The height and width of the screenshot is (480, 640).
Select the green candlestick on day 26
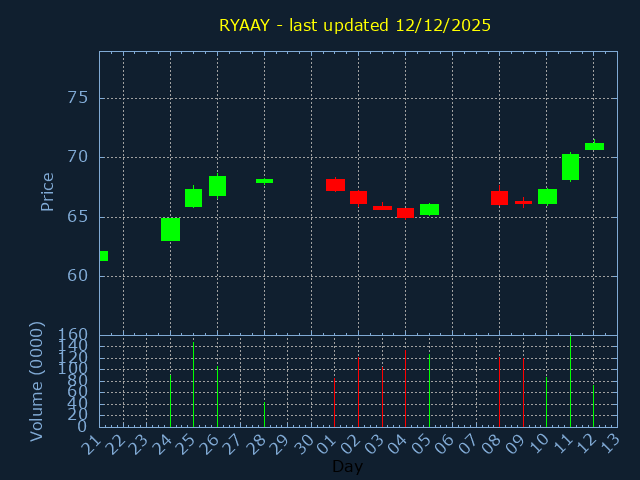coord(217,186)
